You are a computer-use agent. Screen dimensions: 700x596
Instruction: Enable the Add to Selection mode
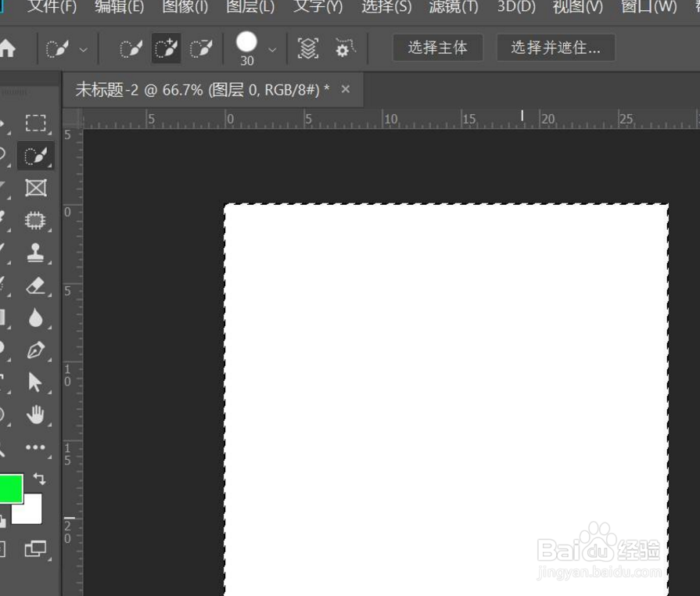[166, 48]
